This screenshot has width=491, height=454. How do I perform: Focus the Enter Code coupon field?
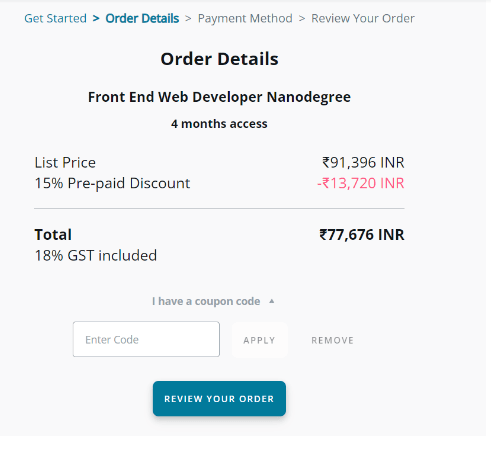(x=146, y=339)
